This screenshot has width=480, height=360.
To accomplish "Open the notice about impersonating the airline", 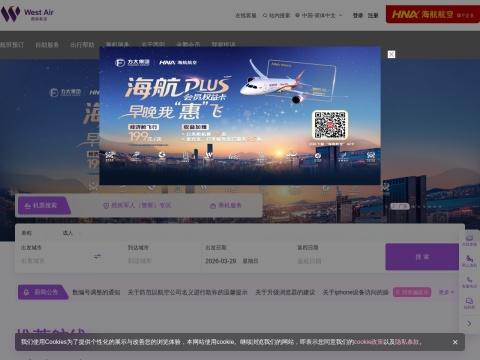I will [x=187, y=292].
